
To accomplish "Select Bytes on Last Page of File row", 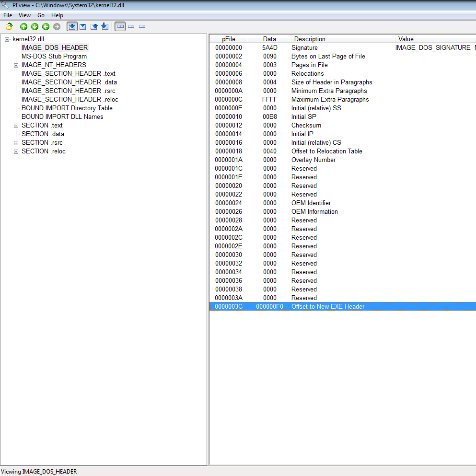I will pos(343,57).
